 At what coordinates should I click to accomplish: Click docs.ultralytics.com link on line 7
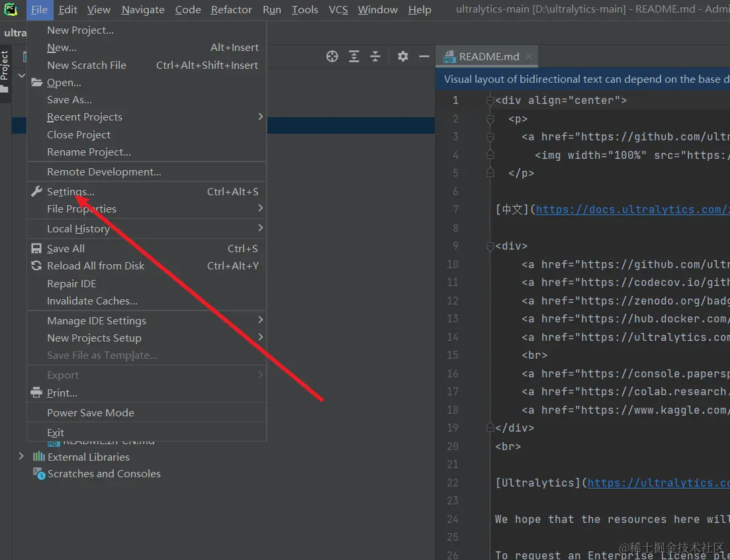pyautogui.click(x=633, y=209)
